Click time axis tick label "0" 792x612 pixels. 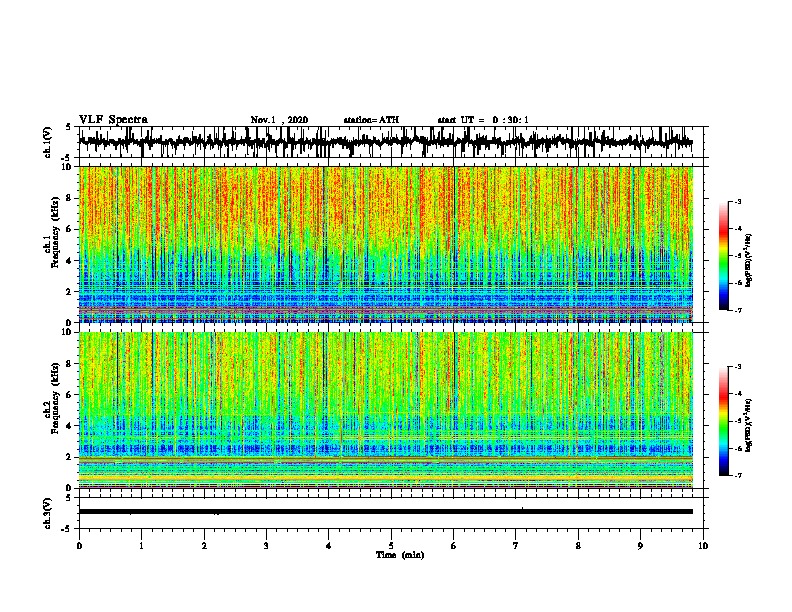pos(79,545)
